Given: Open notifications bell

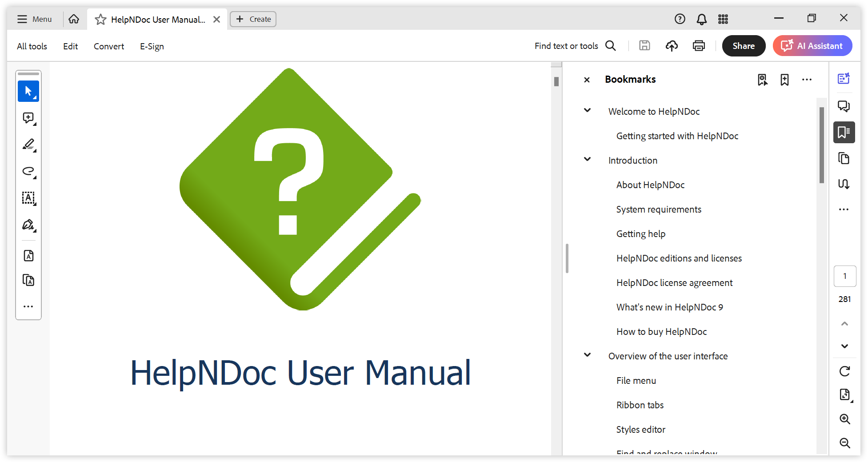Looking at the screenshot, I should point(701,19).
